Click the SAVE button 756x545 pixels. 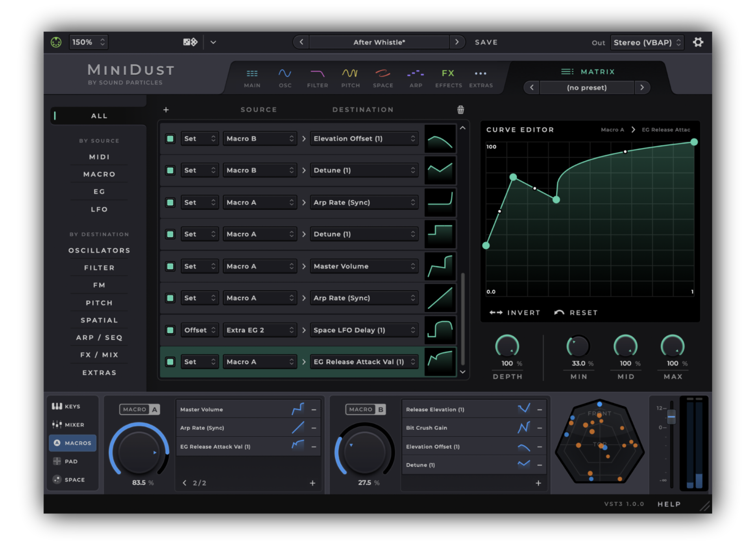486,42
